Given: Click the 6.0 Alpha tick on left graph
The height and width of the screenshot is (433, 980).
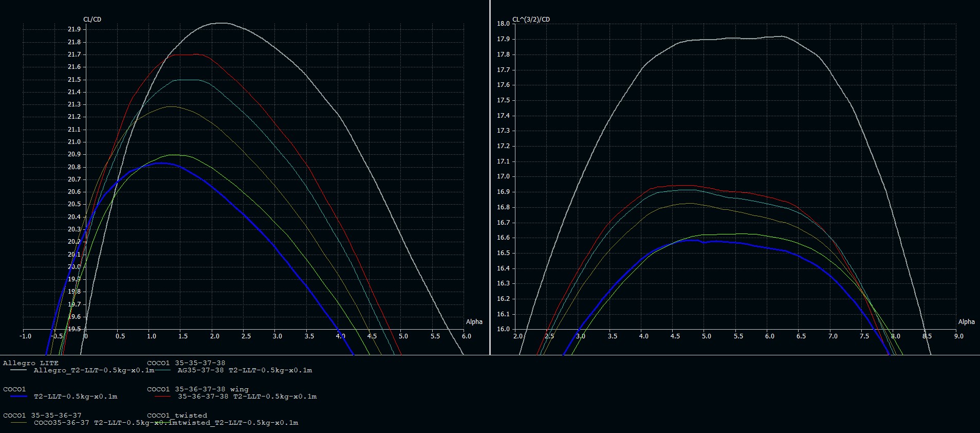Looking at the screenshot, I should tap(466, 336).
